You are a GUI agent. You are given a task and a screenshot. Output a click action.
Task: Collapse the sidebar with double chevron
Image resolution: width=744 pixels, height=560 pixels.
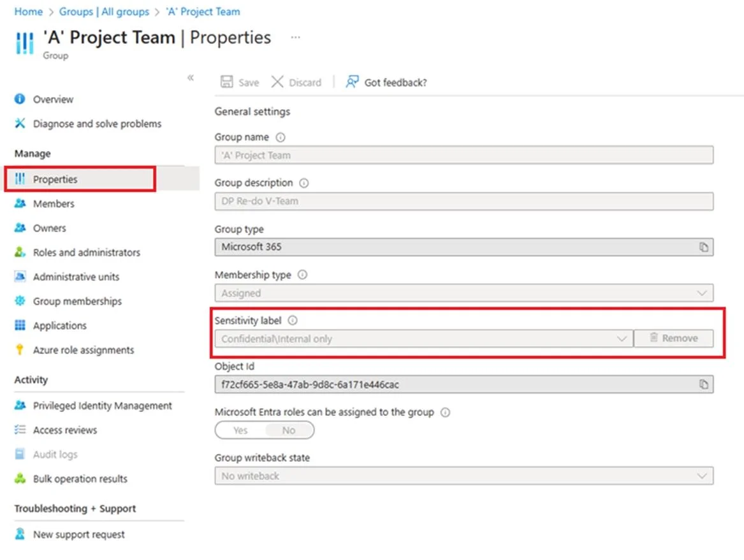coord(190,77)
